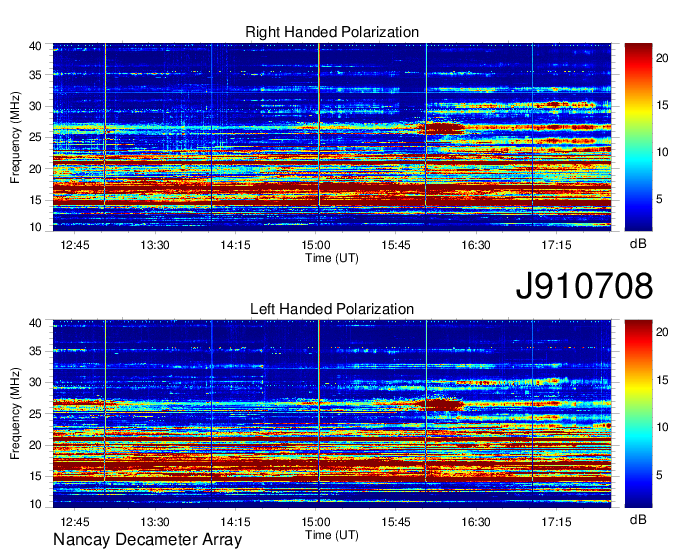
Task: Click the 14:15 tick of the left-handed plot
Action: coord(235,522)
